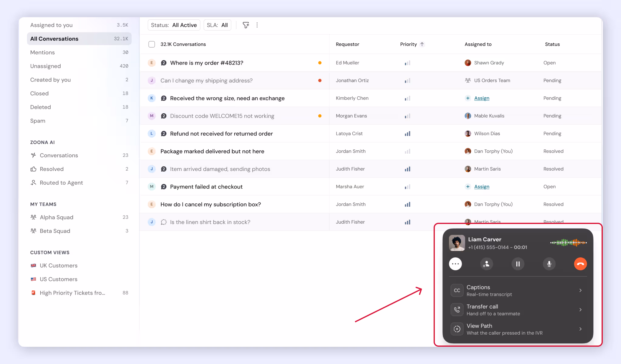This screenshot has height=364, width=621.
Task: Click the Assigned to column header
Action: pyautogui.click(x=478, y=44)
